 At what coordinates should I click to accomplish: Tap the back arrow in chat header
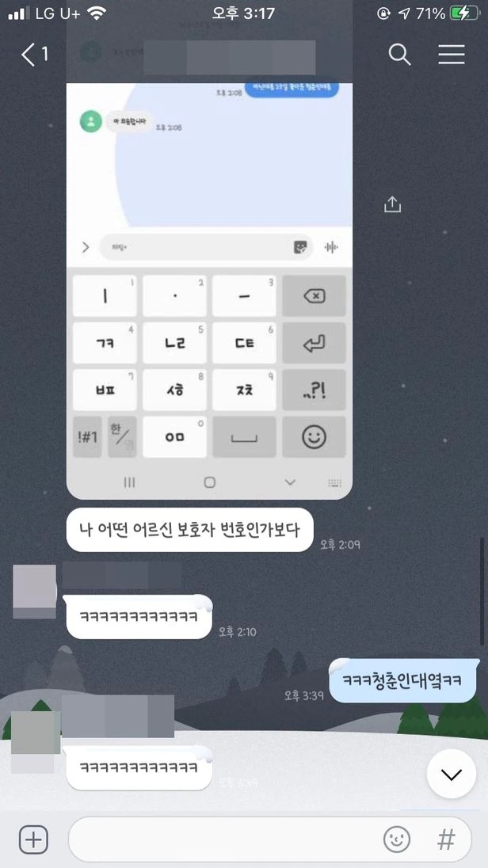click(28, 54)
